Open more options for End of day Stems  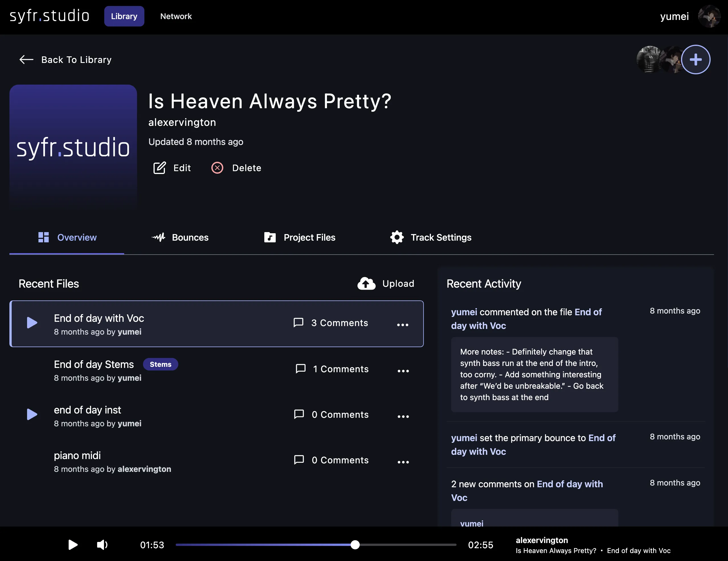403,371
